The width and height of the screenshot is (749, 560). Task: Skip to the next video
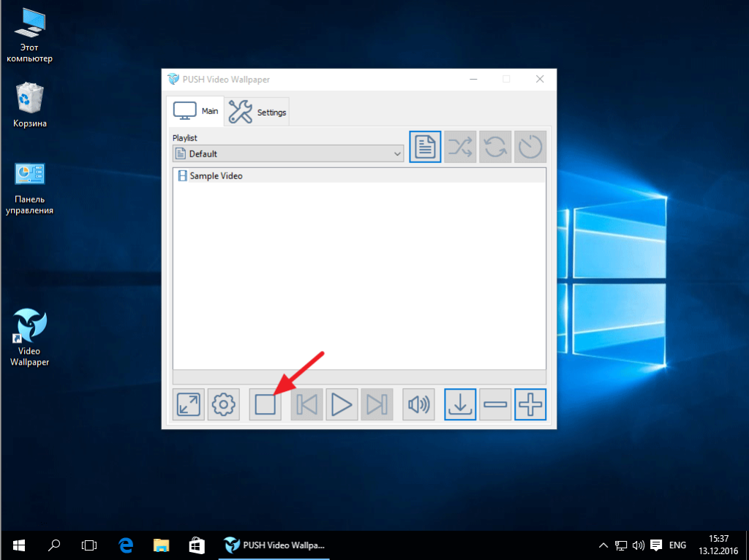point(377,404)
